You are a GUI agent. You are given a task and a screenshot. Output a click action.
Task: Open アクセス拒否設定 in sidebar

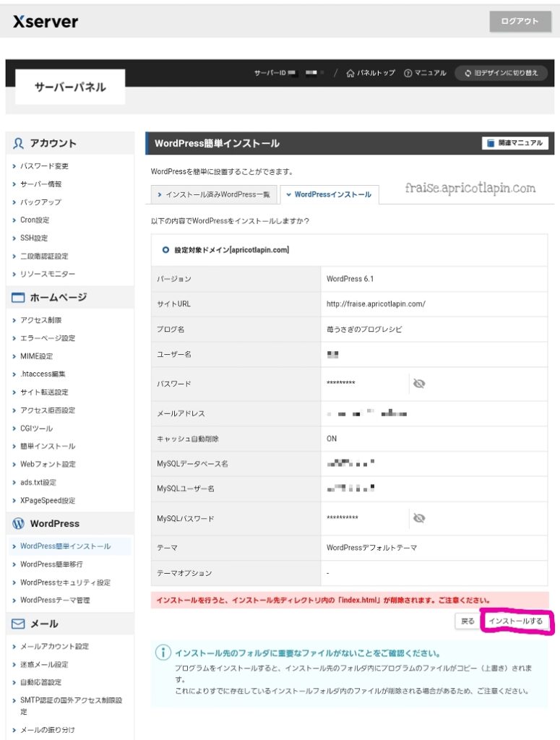click(47, 410)
